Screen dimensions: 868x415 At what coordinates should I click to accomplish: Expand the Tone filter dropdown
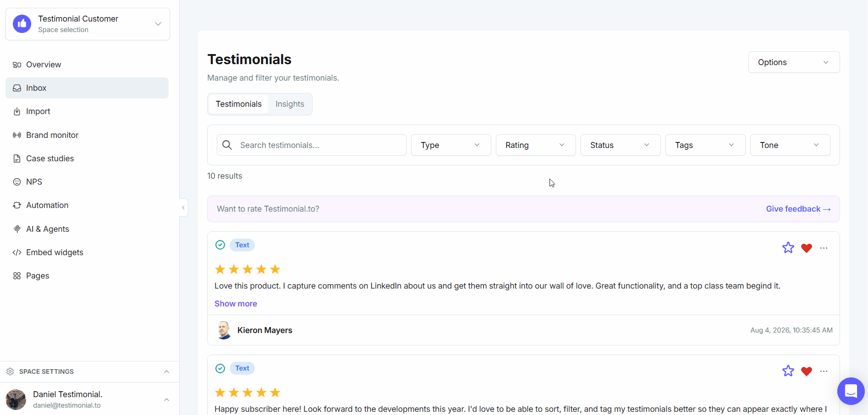[790, 145]
